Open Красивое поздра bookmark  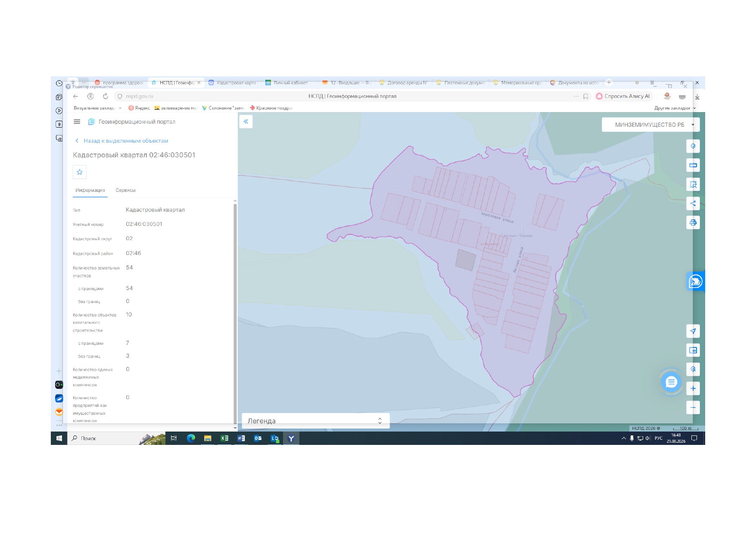pos(271,108)
